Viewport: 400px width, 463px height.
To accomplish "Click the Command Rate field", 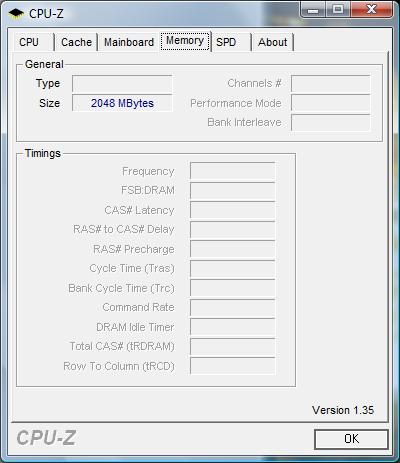I will 232,308.
